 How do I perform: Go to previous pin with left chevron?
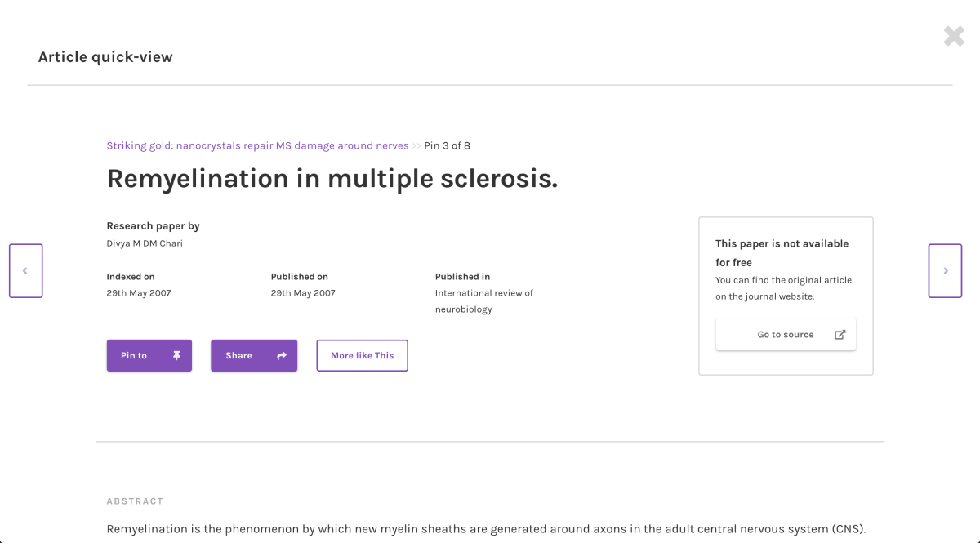click(25, 271)
